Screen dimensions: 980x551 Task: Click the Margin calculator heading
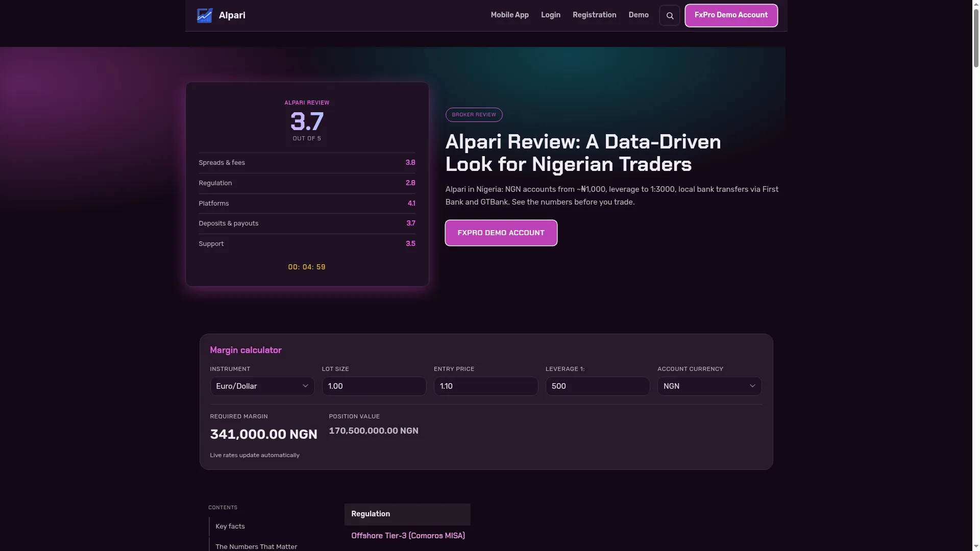(x=246, y=350)
